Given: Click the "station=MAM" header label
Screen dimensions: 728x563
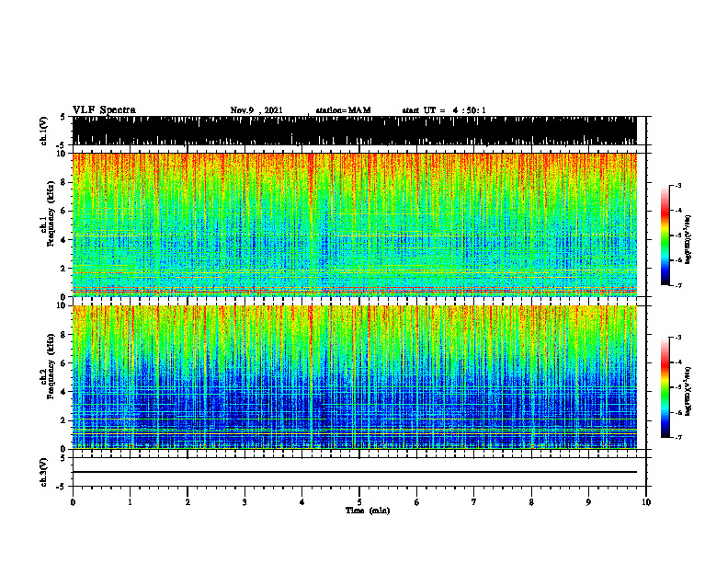Looking at the screenshot, I should pos(343,110).
